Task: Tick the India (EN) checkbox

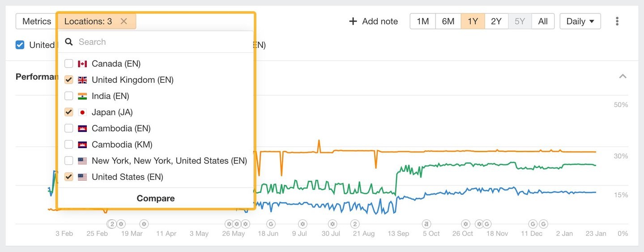Action: [69, 96]
